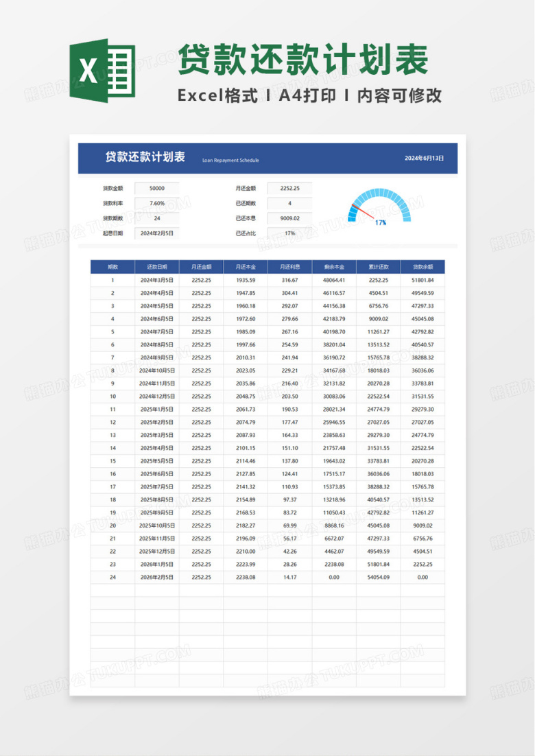Select the 贷款期数 field showing 24
The width and height of the screenshot is (535, 756).
(156, 218)
